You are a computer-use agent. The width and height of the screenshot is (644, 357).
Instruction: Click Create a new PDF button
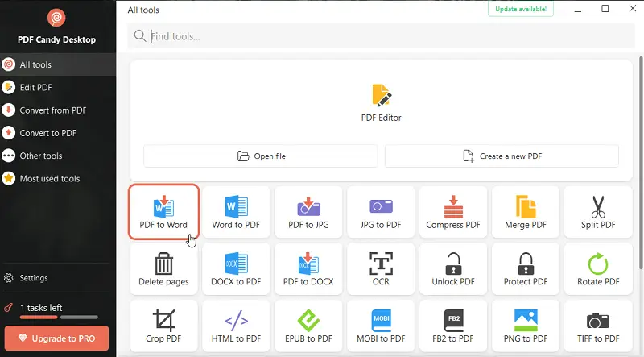(502, 156)
